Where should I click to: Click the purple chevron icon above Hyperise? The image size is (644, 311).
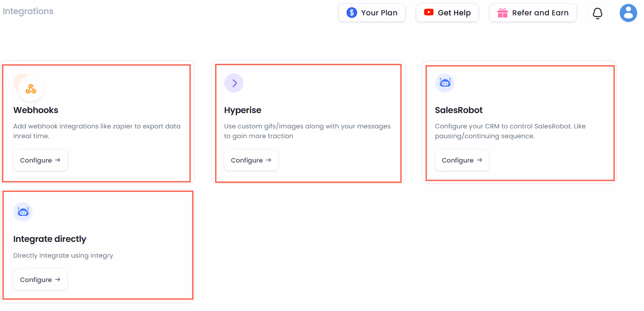pos(234,83)
